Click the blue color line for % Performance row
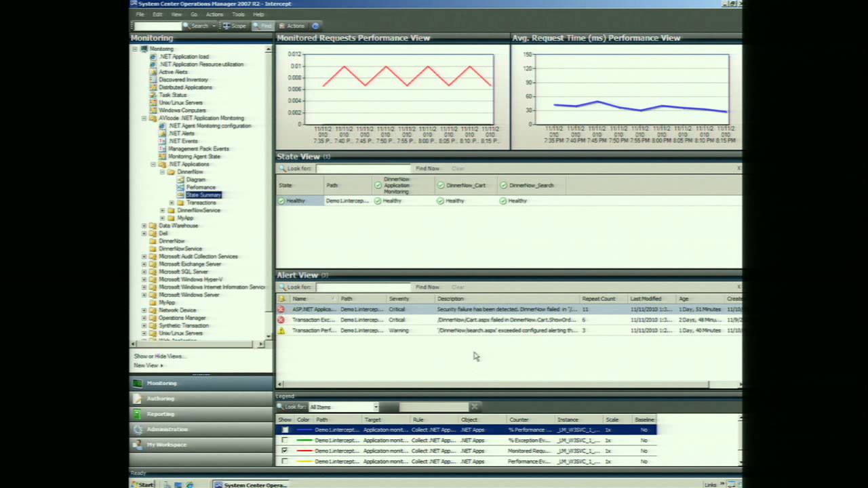868x488 pixels. (304, 430)
